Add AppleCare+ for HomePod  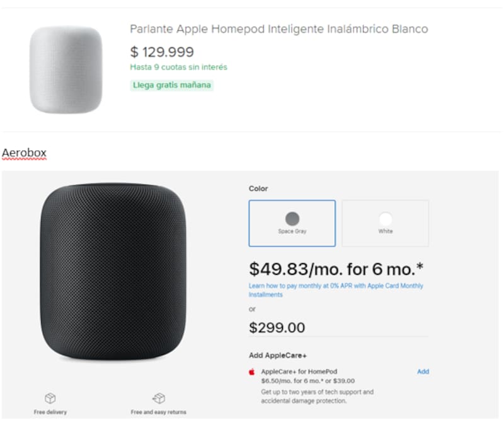coord(423,371)
